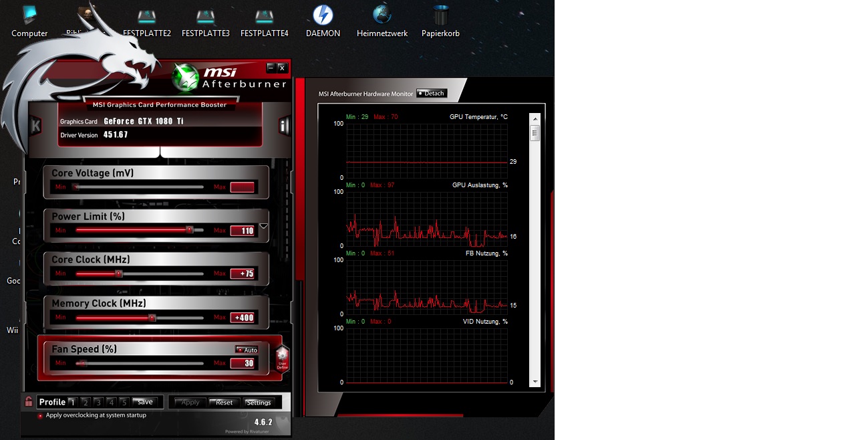Viewport: 868px width, 440px height.
Task: Open the Kombustor K side button
Action: point(36,125)
